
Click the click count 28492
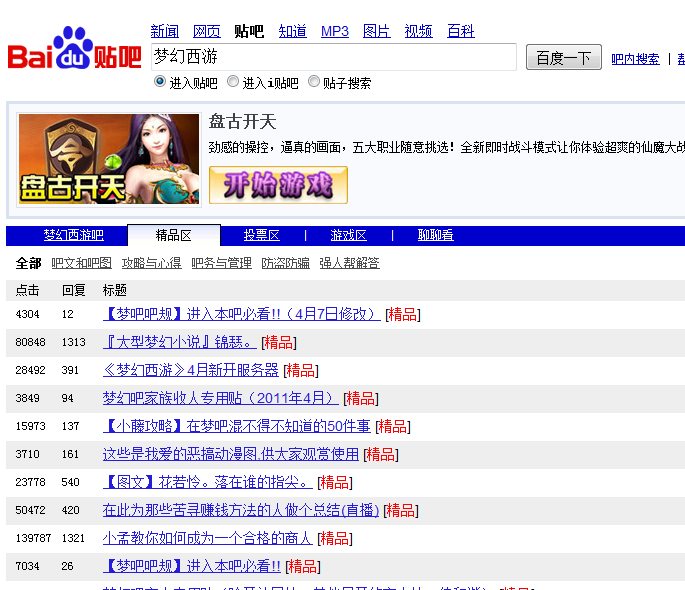(30, 370)
